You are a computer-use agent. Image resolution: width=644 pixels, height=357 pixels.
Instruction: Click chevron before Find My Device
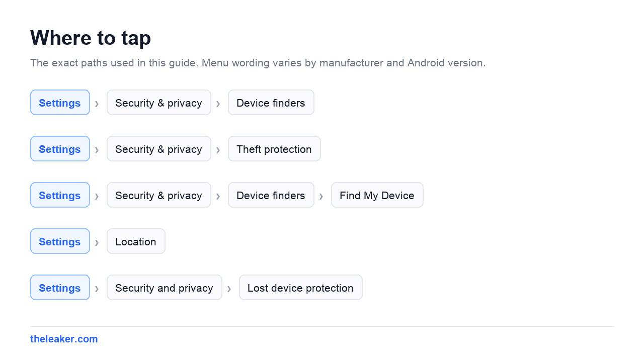point(321,196)
